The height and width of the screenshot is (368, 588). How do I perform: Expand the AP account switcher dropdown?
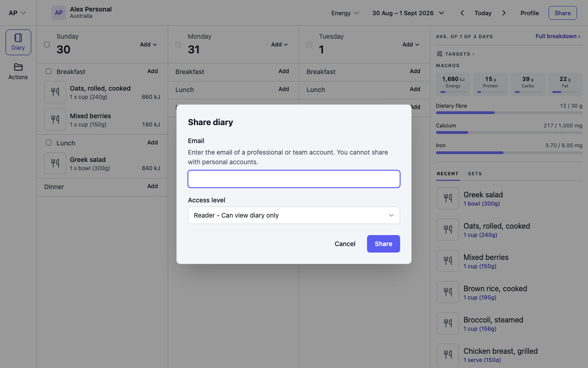click(17, 13)
